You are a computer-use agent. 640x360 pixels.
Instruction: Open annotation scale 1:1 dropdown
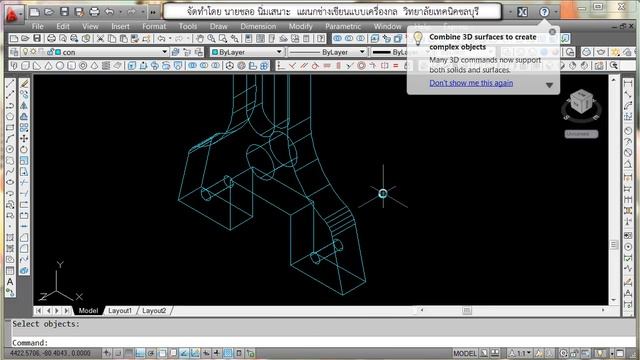pyautogui.click(x=522, y=353)
